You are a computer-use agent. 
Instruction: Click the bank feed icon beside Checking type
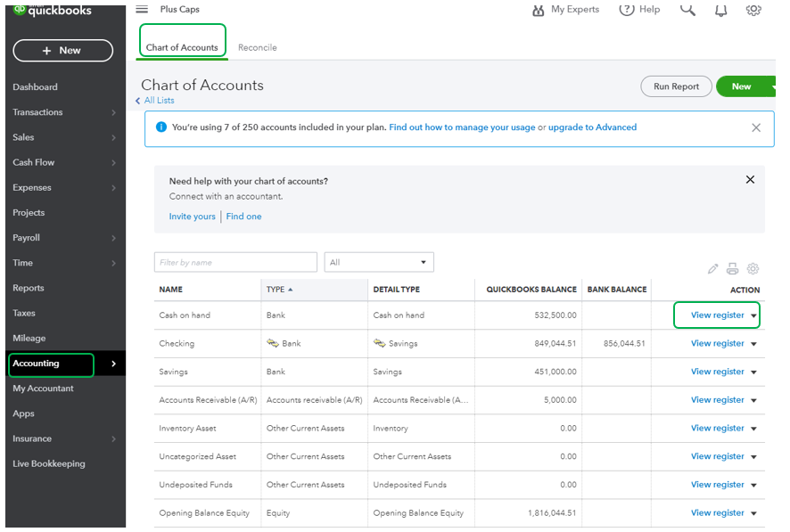click(273, 343)
